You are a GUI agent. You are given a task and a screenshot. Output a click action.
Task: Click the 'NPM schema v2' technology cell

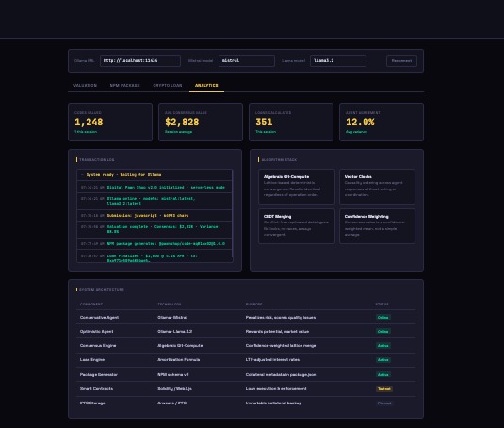(173, 375)
